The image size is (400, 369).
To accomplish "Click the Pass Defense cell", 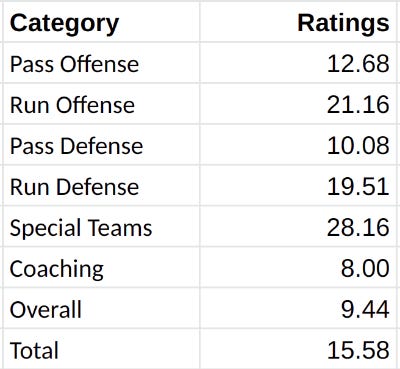I will 101,145.
